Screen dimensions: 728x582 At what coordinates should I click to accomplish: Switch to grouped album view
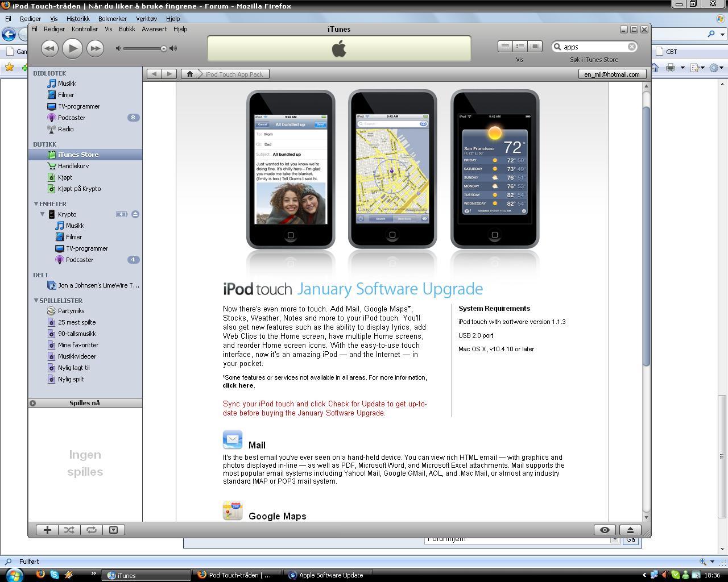coord(520,47)
